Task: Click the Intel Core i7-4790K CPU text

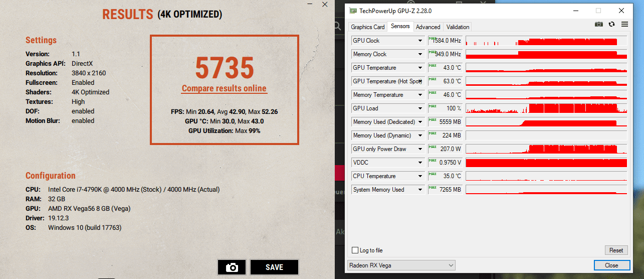Action: [134, 190]
